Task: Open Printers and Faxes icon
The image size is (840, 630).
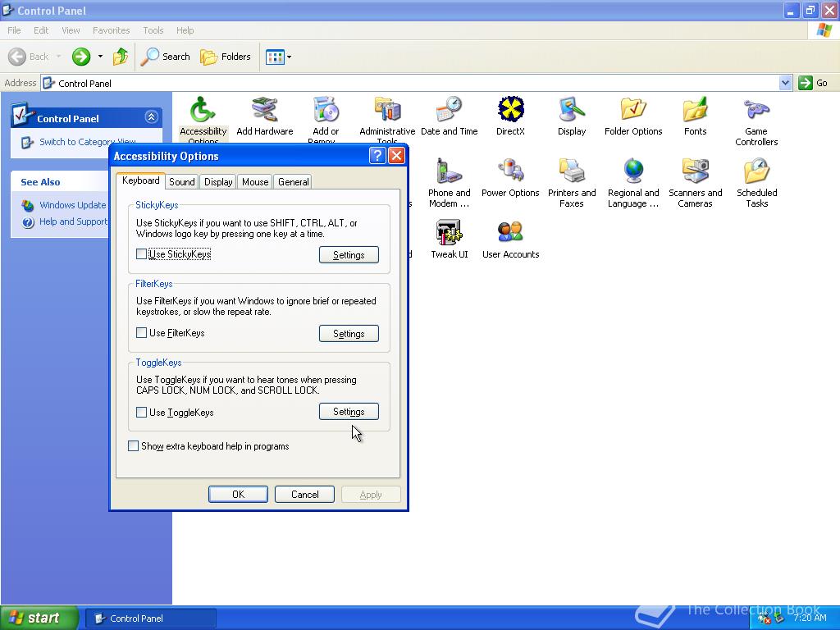Action: point(572,183)
